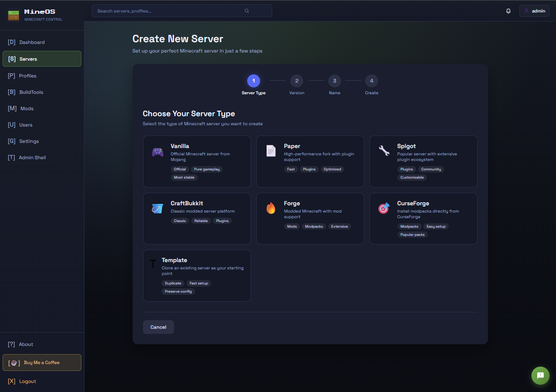
Task: Click the Forge flame icon
Action: pos(270,208)
